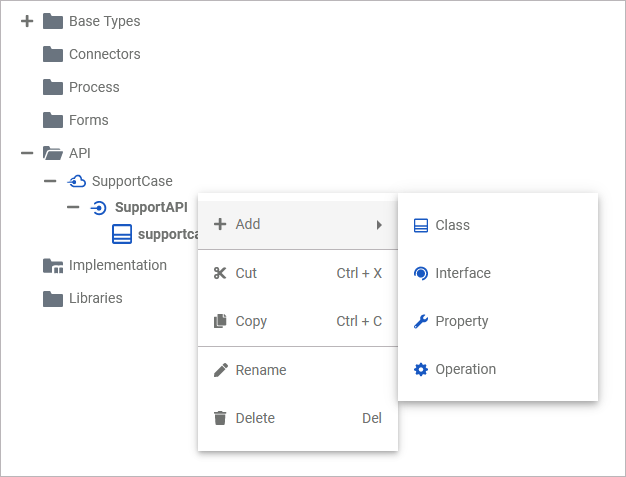Collapse the SupportCase node
The image size is (626, 477).
click(x=50, y=181)
